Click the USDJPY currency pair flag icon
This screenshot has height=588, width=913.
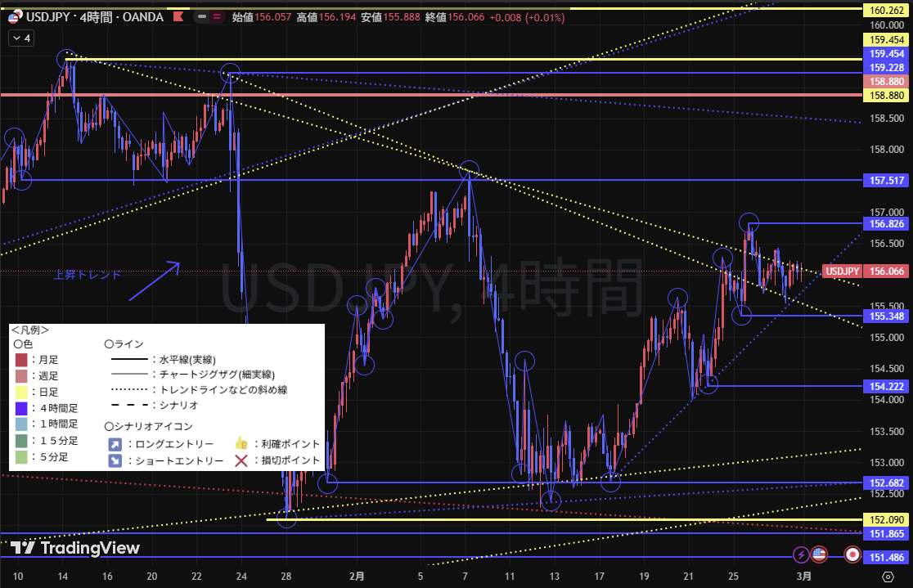click(15, 17)
